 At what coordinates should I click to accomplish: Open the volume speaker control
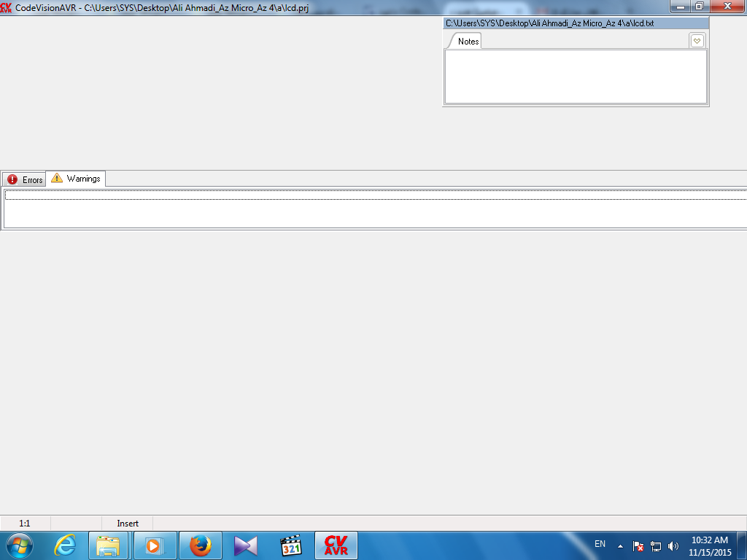tap(673, 545)
